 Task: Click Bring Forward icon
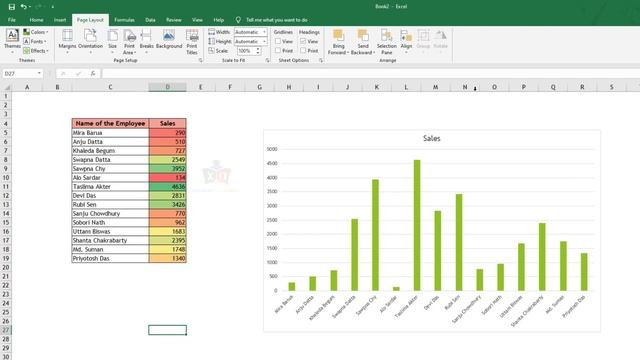(x=338, y=36)
